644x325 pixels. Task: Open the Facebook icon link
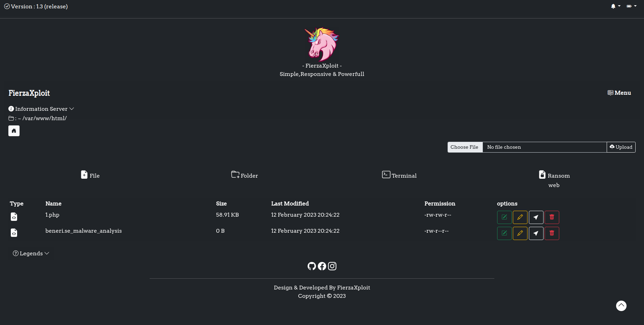[x=322, y=266]
